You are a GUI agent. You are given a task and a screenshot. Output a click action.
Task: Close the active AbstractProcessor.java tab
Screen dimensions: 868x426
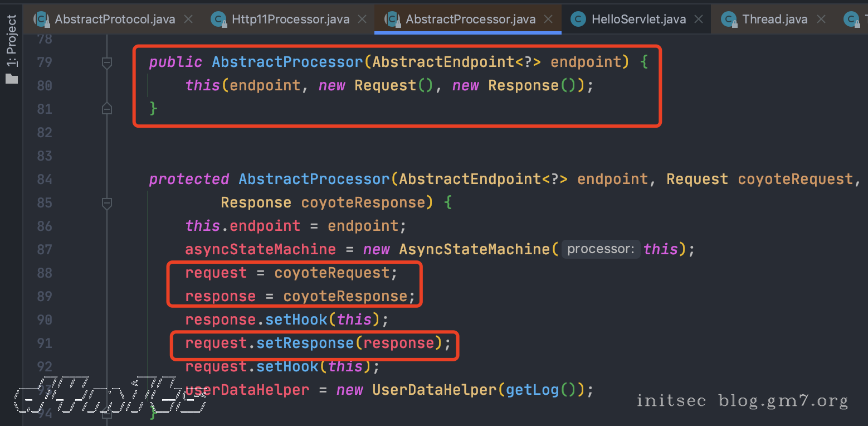pyautogui.click(x=548, y=20)
